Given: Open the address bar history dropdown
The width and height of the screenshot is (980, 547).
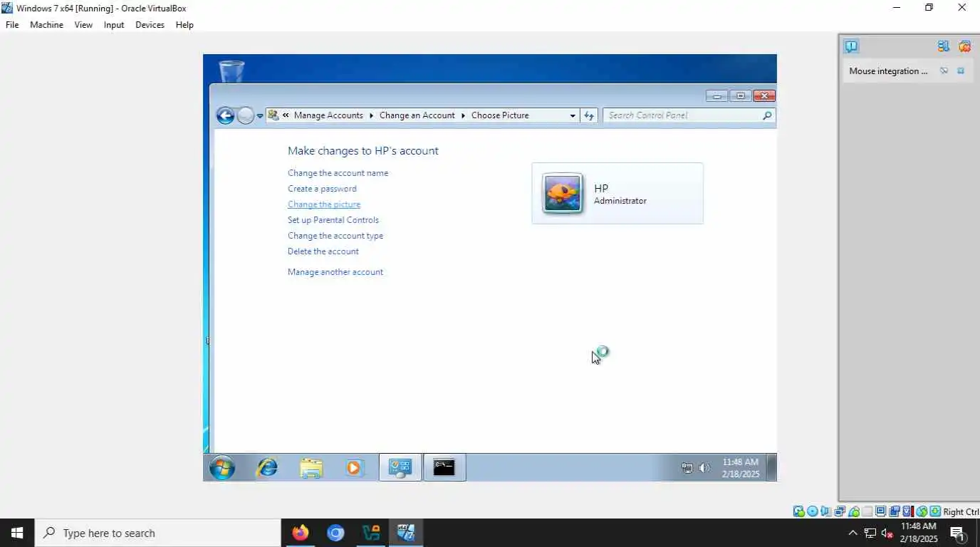Looking at the screenshot, I should (573, 115).
